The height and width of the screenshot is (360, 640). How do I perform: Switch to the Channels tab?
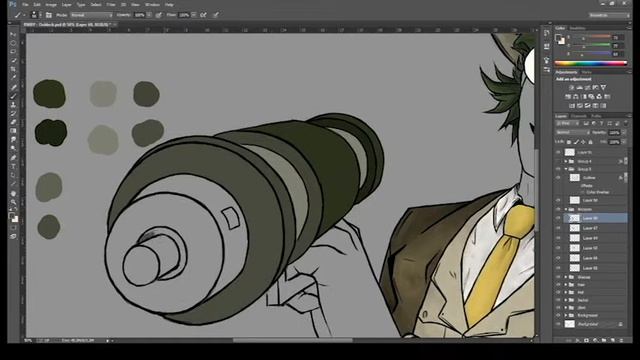[578, 116]
